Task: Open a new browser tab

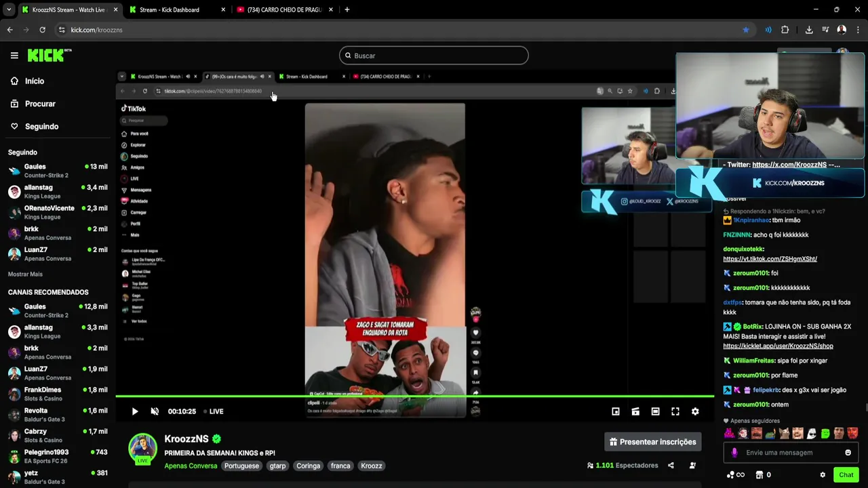Action: pos(347,9)
